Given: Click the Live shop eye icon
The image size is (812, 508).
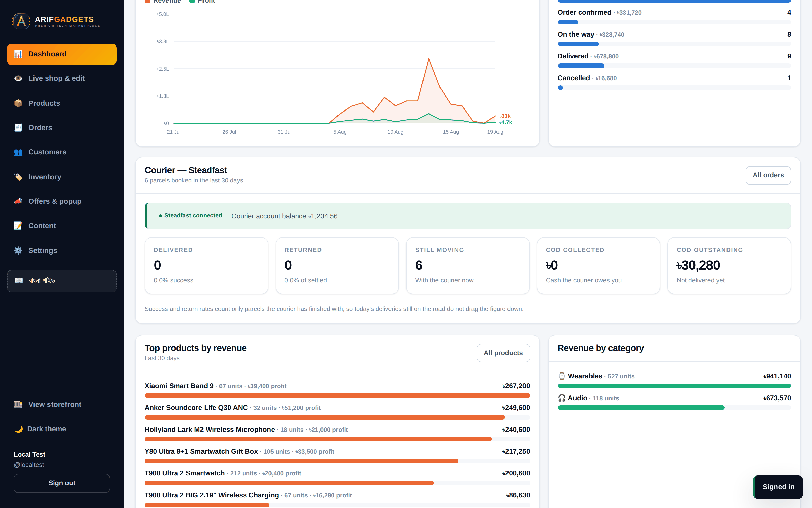Looking at the screenshot, I should point(18,78).
